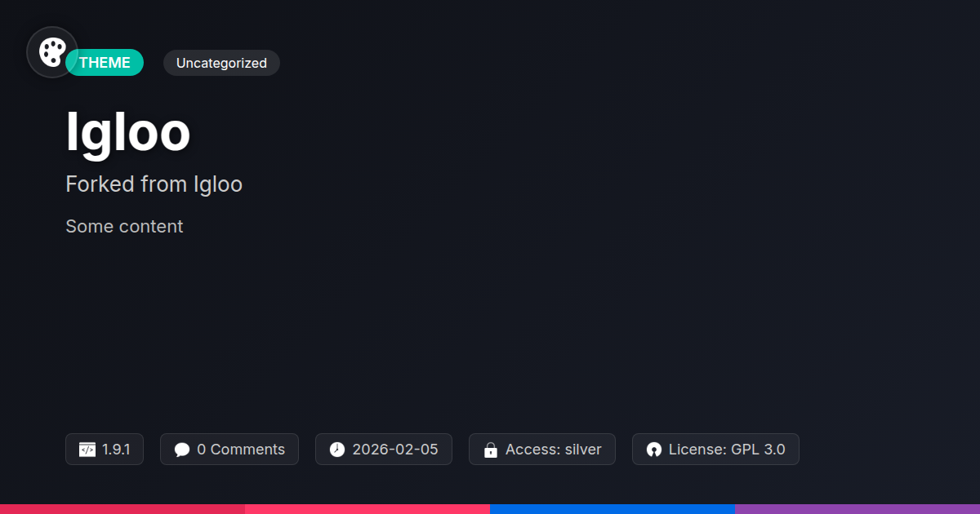Click the 1.9.1 version badge
Image resolution: width=980 pixels, height=514 pixels.
(x=105, y=450)
